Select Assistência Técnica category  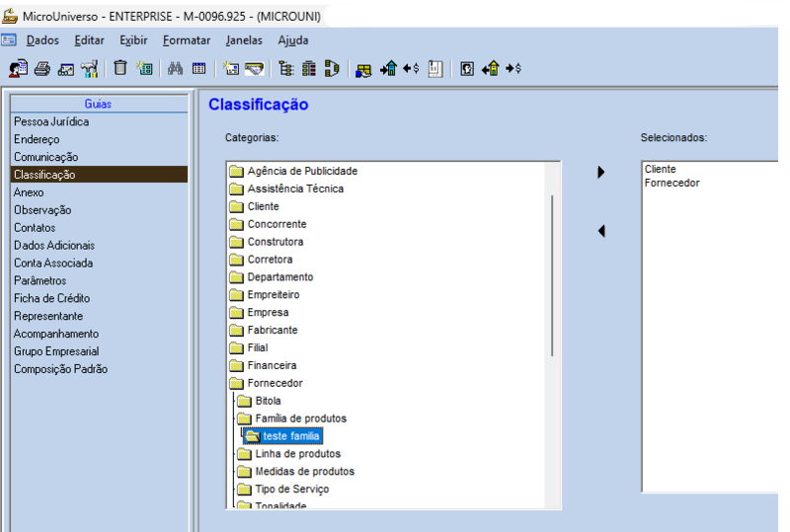coord(295,189)
